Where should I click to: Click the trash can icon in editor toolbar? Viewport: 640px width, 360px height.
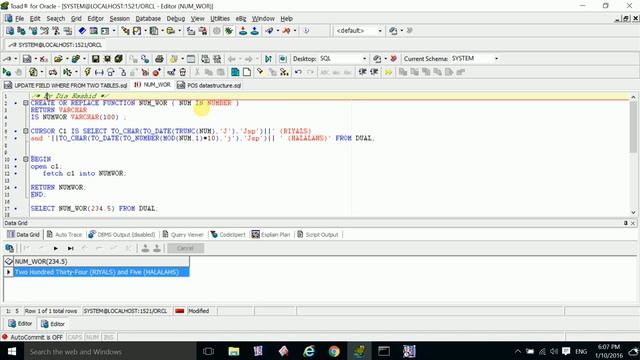click(x=182, y=72)
